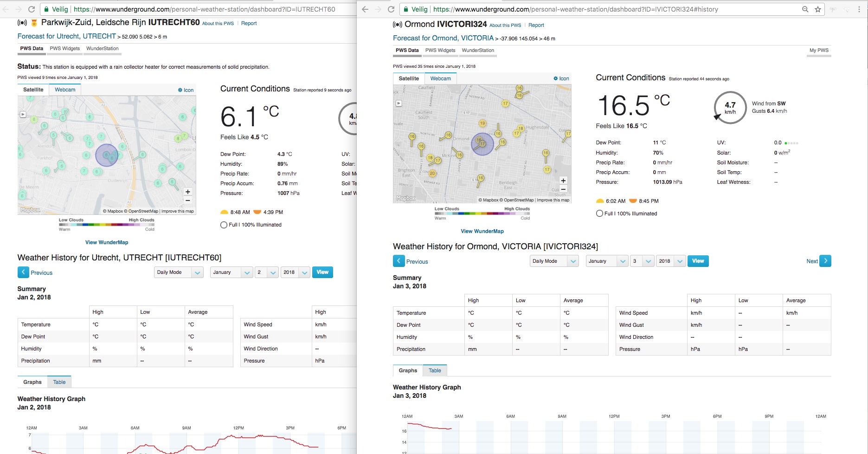This screenshot has width=868, height=454.
Task: Click Next day arrow in Ormond history
Action: [x=825, y=261]
